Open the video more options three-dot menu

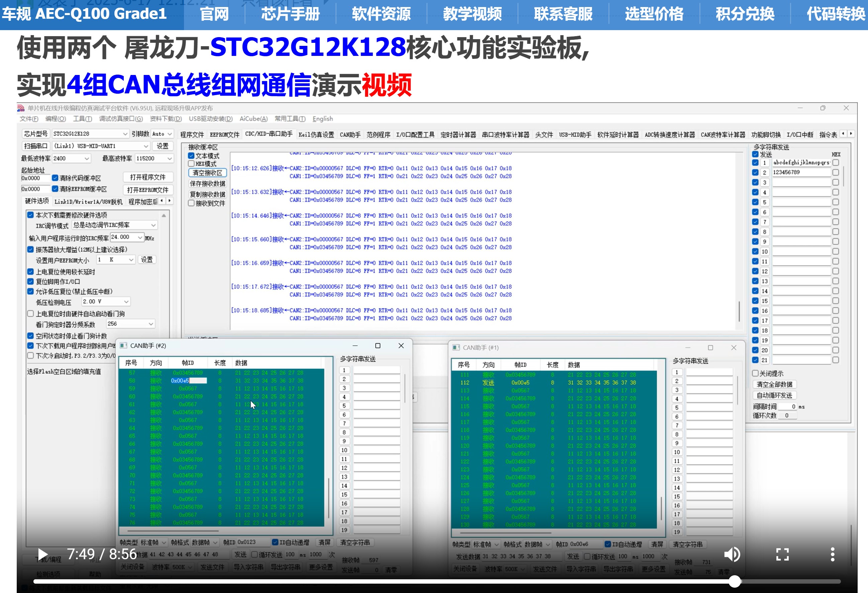coord(833,554)
